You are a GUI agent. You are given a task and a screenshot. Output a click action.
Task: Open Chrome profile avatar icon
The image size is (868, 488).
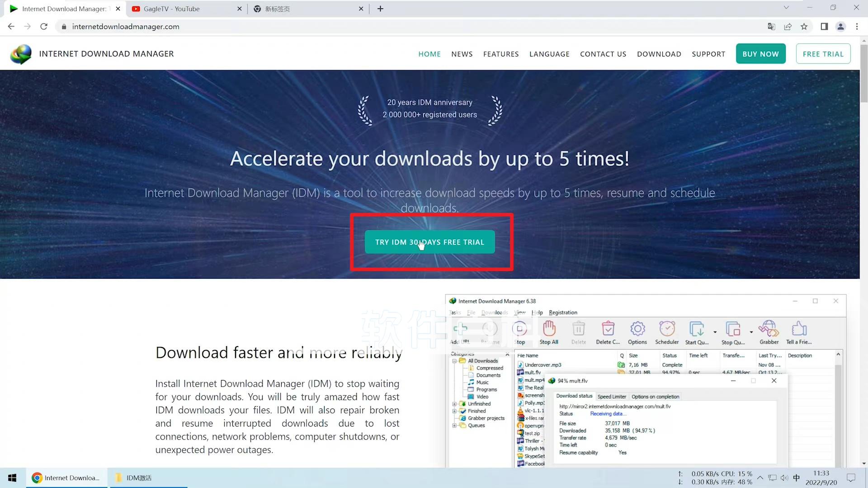coord(840,27)
